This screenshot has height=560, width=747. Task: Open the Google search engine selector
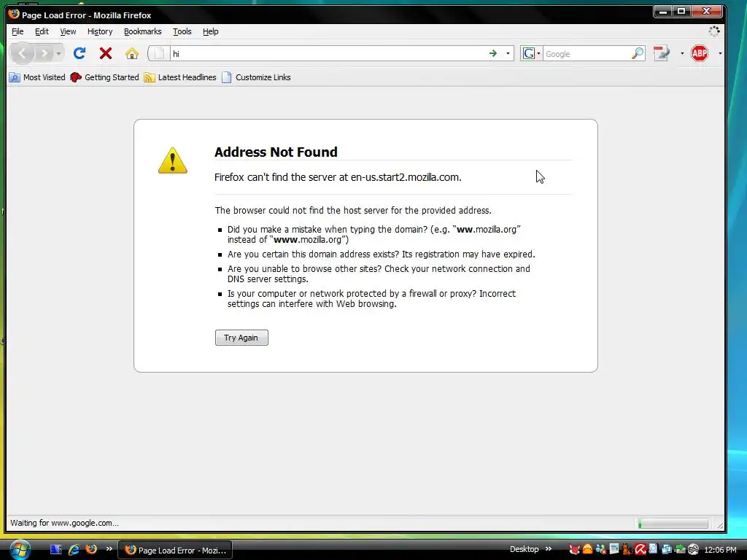[531, 53]
